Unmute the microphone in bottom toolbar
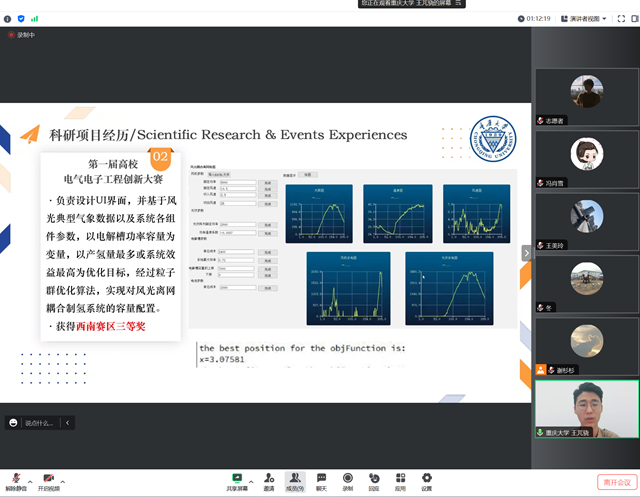The width and height of the screenshot is (640, 497). point(14,479)
